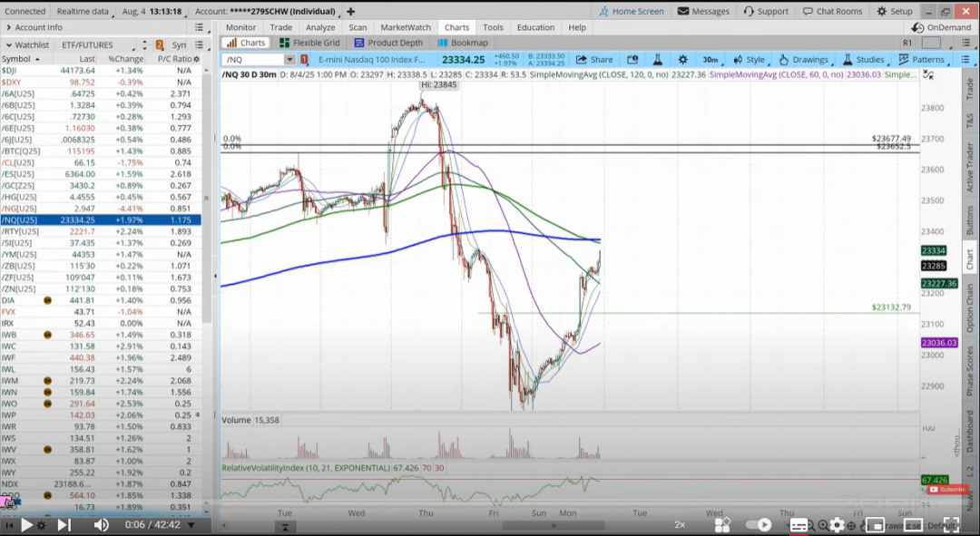Open the Patterns menu
The width and height of the screenshot is (980, 536).
(x=921, y=59)
